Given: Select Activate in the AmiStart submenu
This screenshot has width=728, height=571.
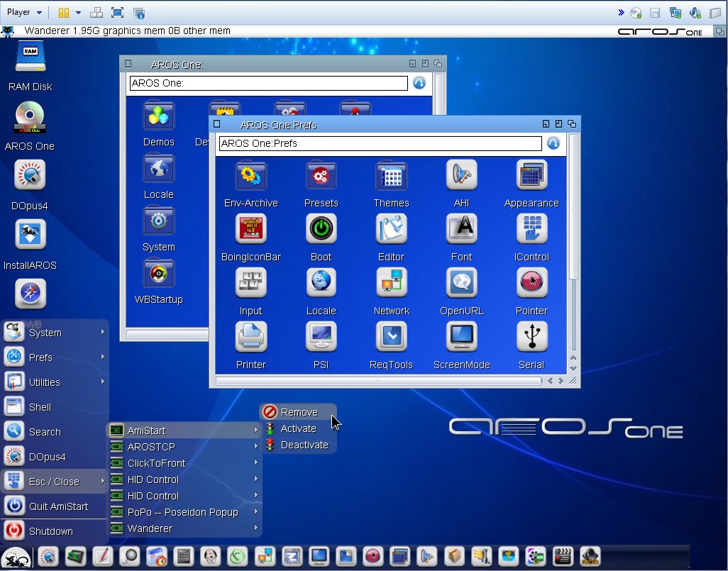Looking at the screenshot, I should (x=298, y=428).
